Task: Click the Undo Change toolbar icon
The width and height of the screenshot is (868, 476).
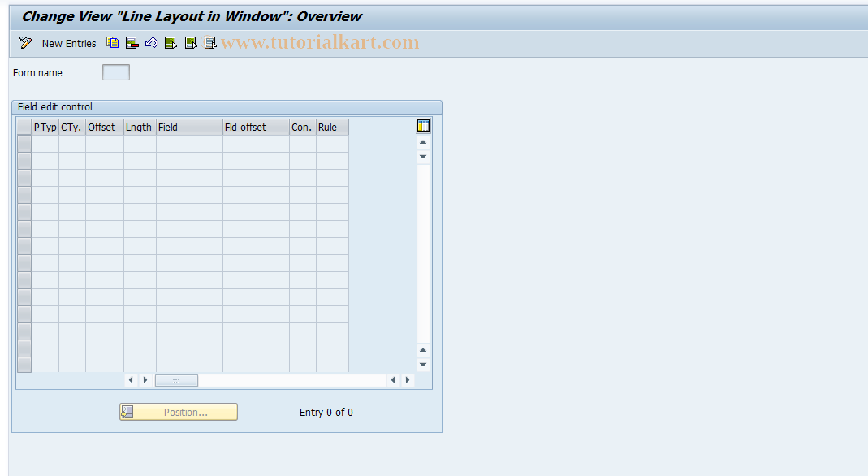Action: [x=151, y=42]
